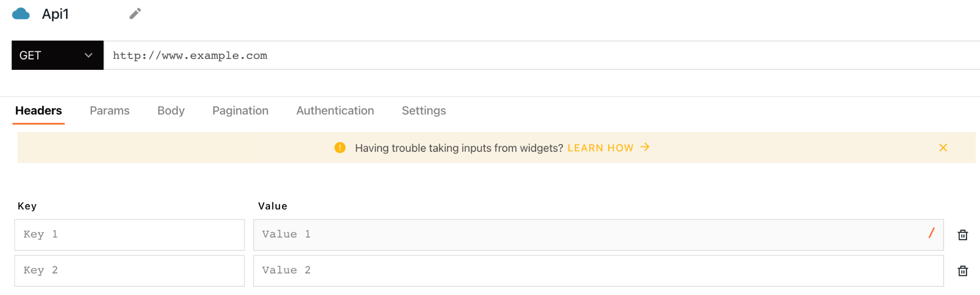Screen dimensions: 980x295
Task: Click the URL field with http://www.example.com
Action: click(526, 56)
